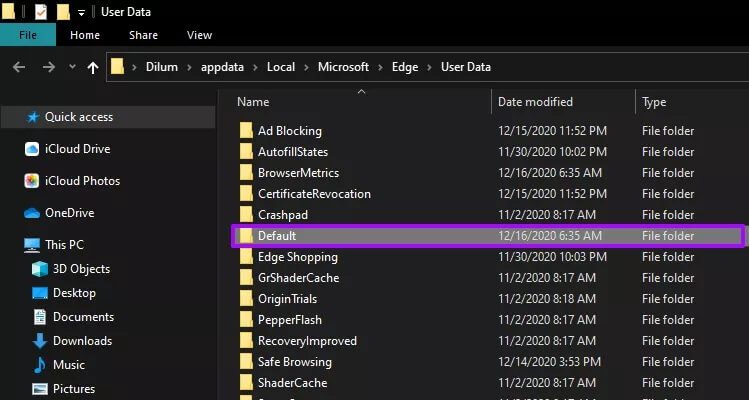Click the folder icon in address bar
This screenshot has width=749, height=400.
pos(118,67)
